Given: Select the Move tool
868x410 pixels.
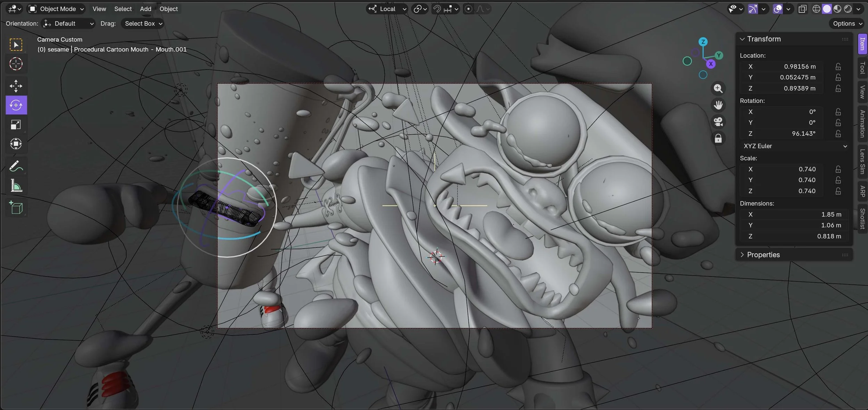Looking at the screenshot, I should click(x=16, y=86).
